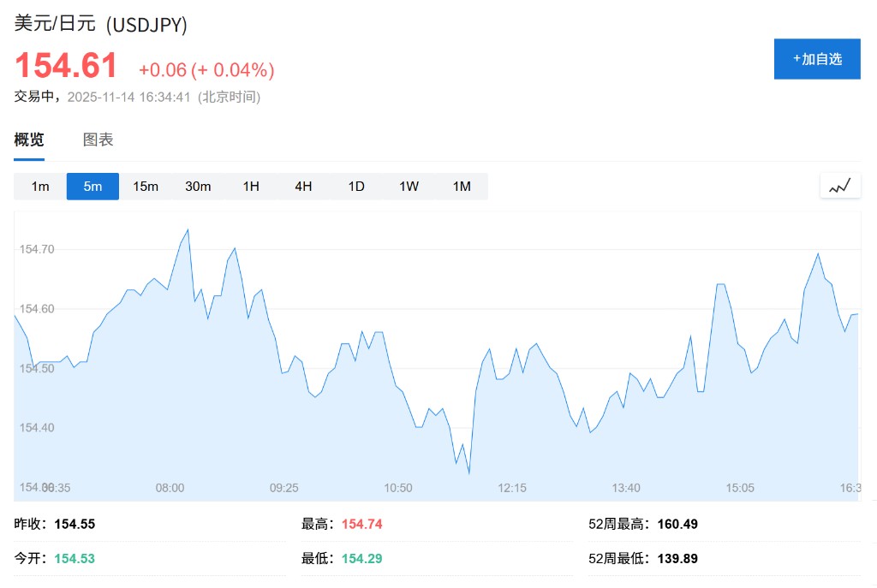
Task: Change chart period to 1M
Action: 462,187
